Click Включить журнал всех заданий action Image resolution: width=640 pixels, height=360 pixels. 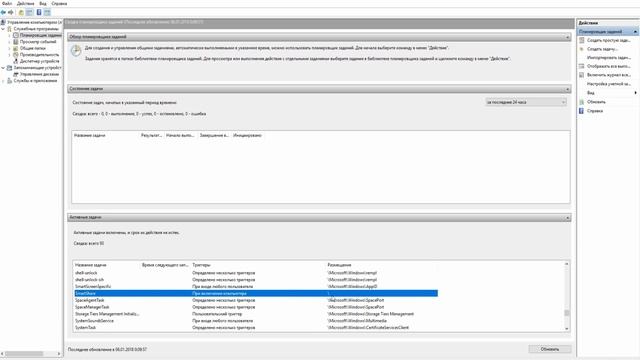coord(609,75)
